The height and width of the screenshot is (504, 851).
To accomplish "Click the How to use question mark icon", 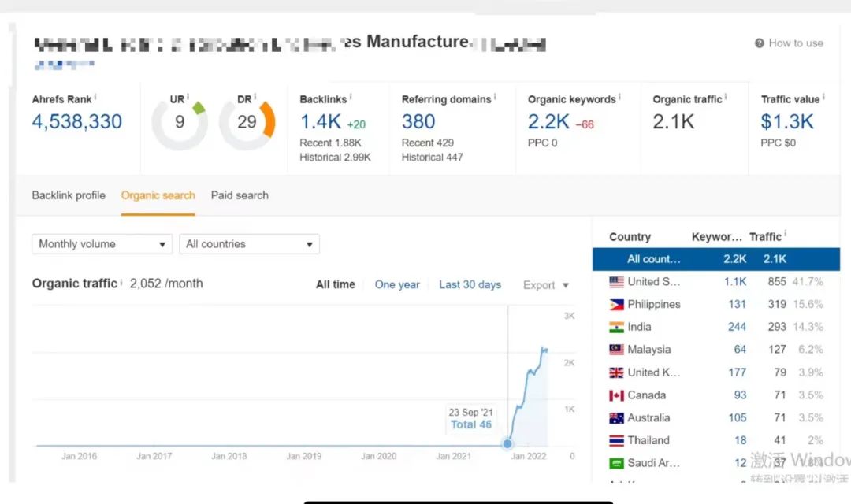I will (x=760, y=43).
